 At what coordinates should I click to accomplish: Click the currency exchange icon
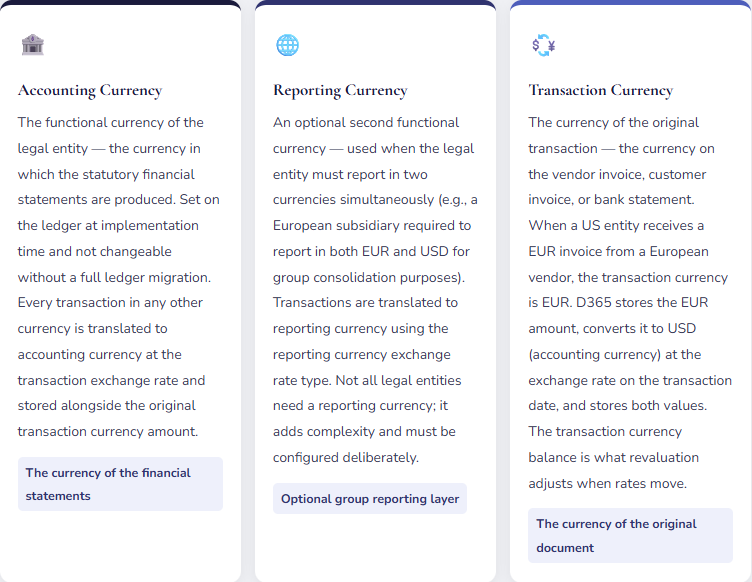click(x=543, y=45)
